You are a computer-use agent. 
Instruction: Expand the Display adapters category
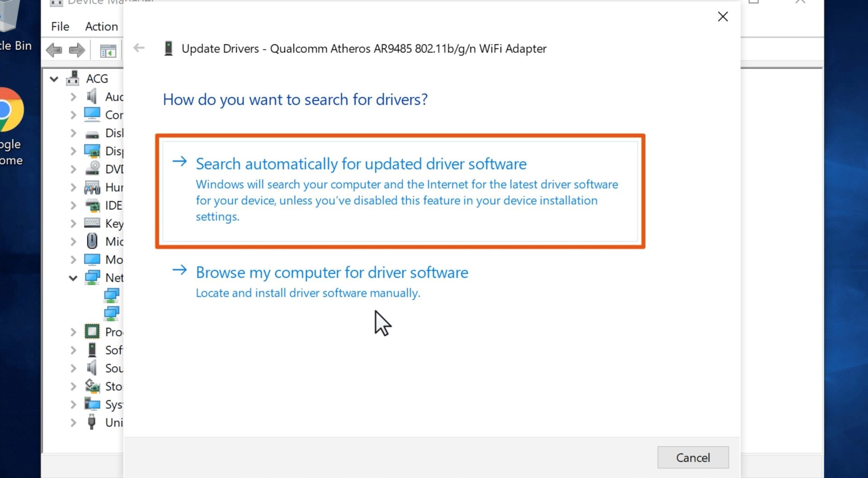[x=73, y=151]
